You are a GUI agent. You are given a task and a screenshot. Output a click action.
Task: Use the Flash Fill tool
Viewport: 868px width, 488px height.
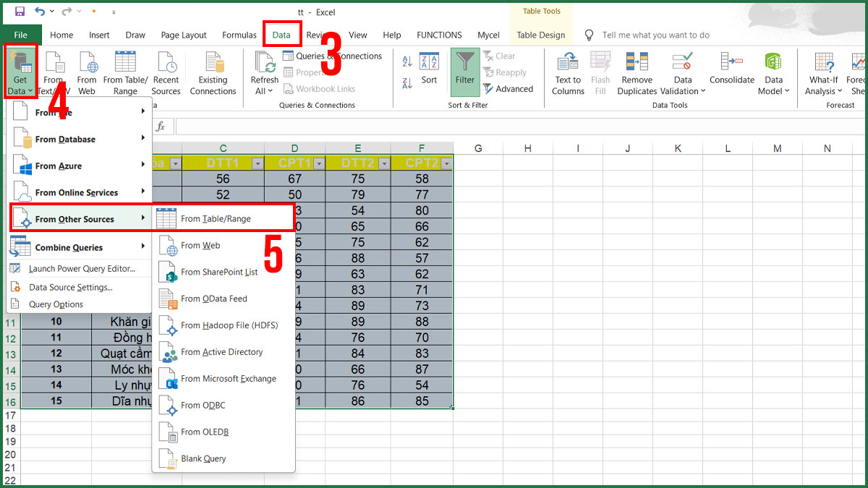[601, 72]
